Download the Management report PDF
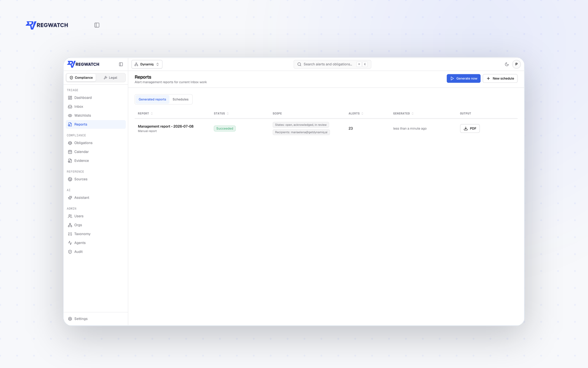This screenshot has width=588, height=368. coord(470,128)
